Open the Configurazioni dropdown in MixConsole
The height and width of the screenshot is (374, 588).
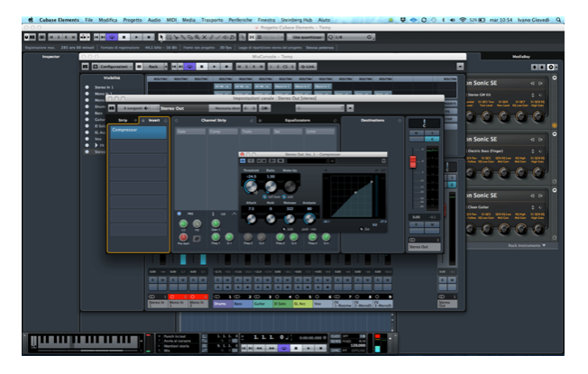click(x=113, y=67)
